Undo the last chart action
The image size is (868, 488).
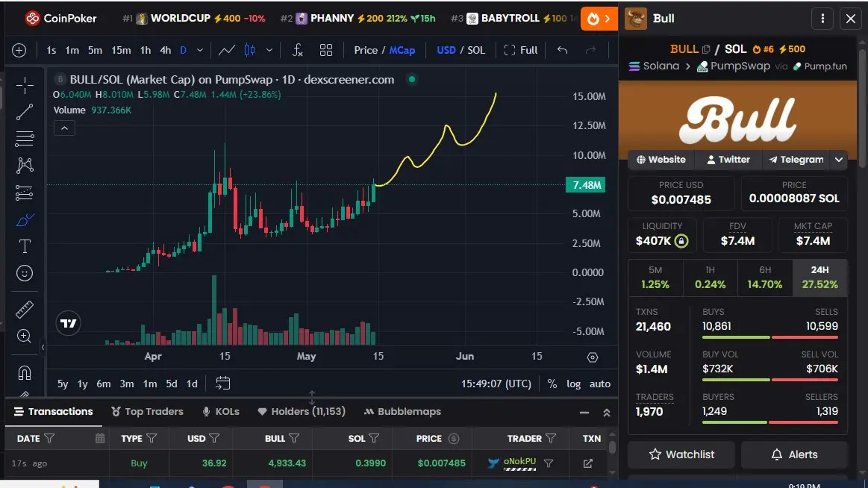pyautogui.click(x=563, y=50)
